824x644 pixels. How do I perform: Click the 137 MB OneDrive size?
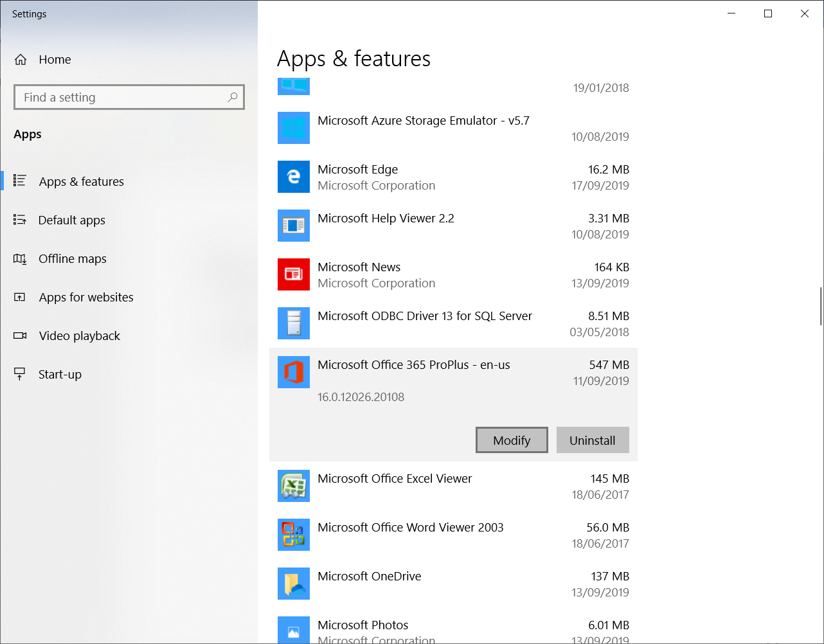610,576
